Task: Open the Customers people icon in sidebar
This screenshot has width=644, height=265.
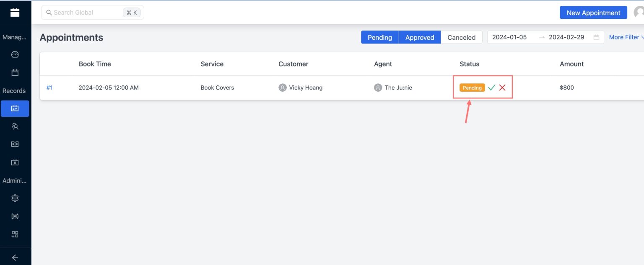Action: [x=15, y=126]
